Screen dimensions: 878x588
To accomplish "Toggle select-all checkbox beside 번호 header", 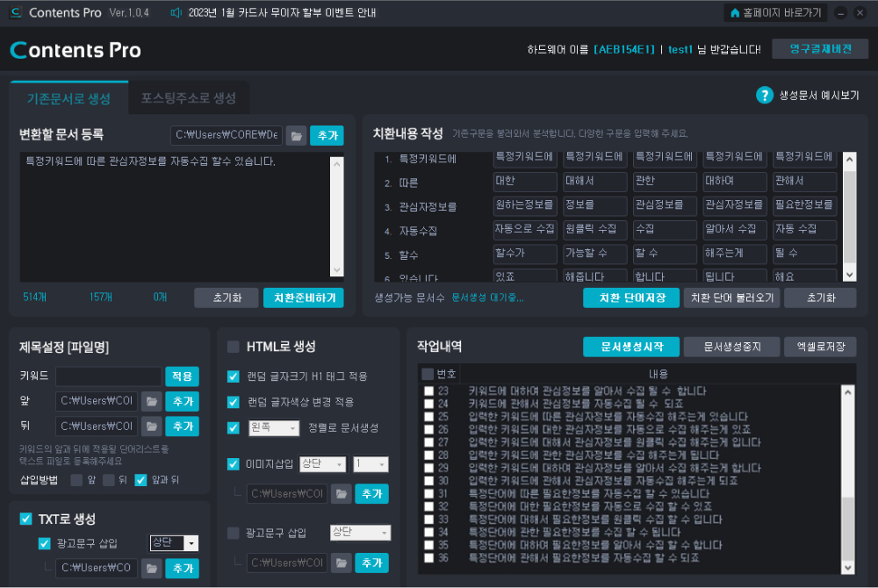I will [428, 374].
